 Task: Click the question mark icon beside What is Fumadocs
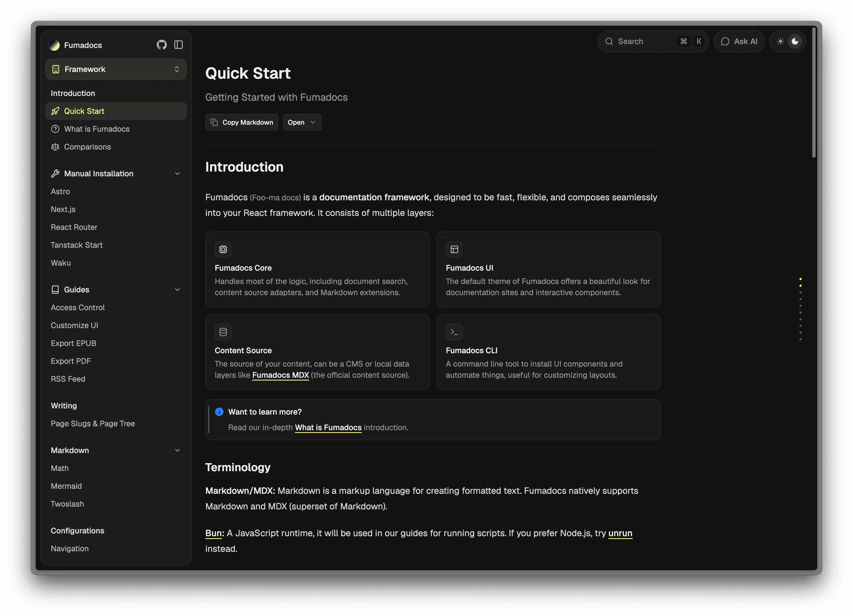click(55, 129)
